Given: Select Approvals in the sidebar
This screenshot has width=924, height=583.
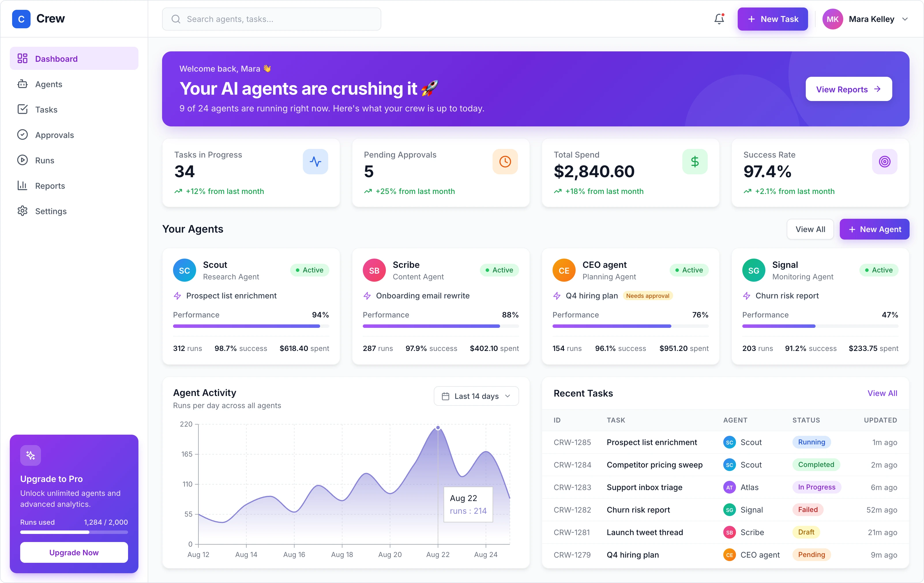Looking at the screenshot, I should point(74,135).
